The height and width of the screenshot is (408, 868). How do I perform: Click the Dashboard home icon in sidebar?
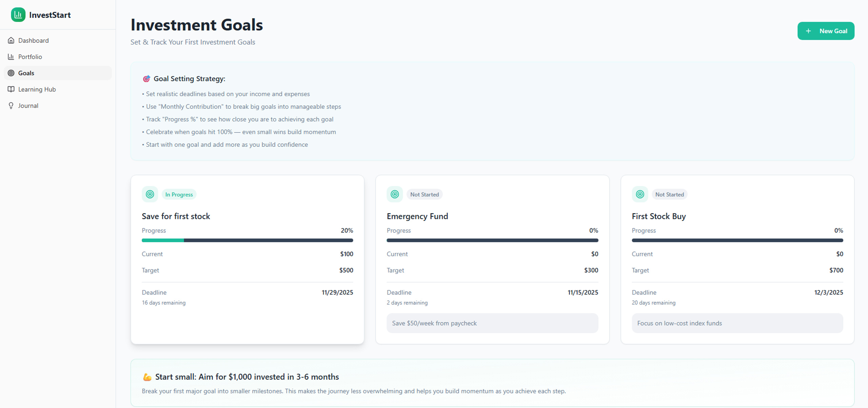[11, 40]
